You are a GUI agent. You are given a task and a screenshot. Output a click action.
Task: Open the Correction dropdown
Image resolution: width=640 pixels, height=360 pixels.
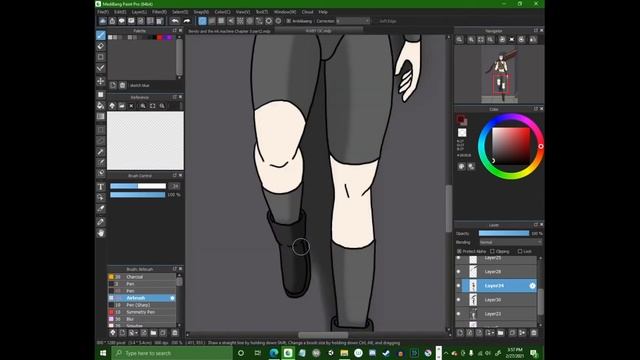[x=353, y=21]
